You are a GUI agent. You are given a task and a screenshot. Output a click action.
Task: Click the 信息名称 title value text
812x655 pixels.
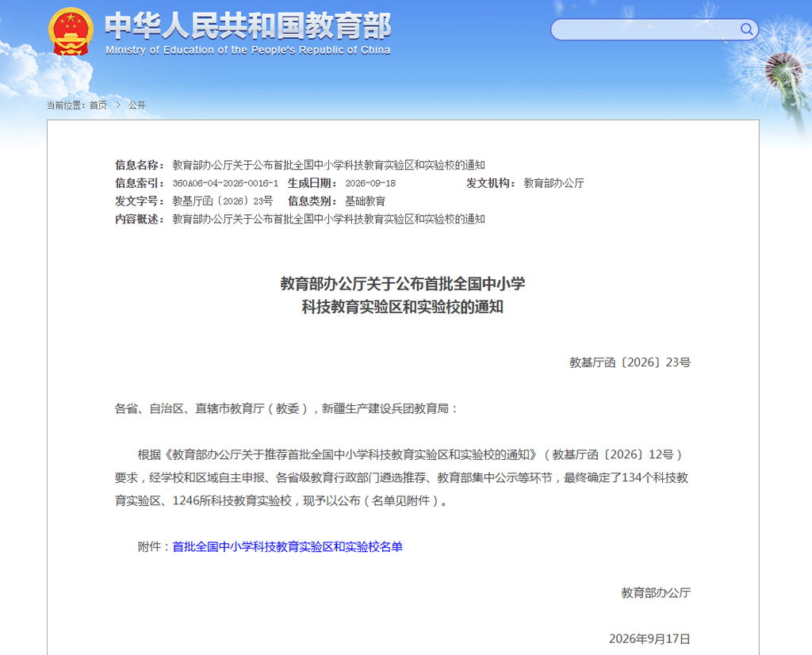[x=329, y=165]
